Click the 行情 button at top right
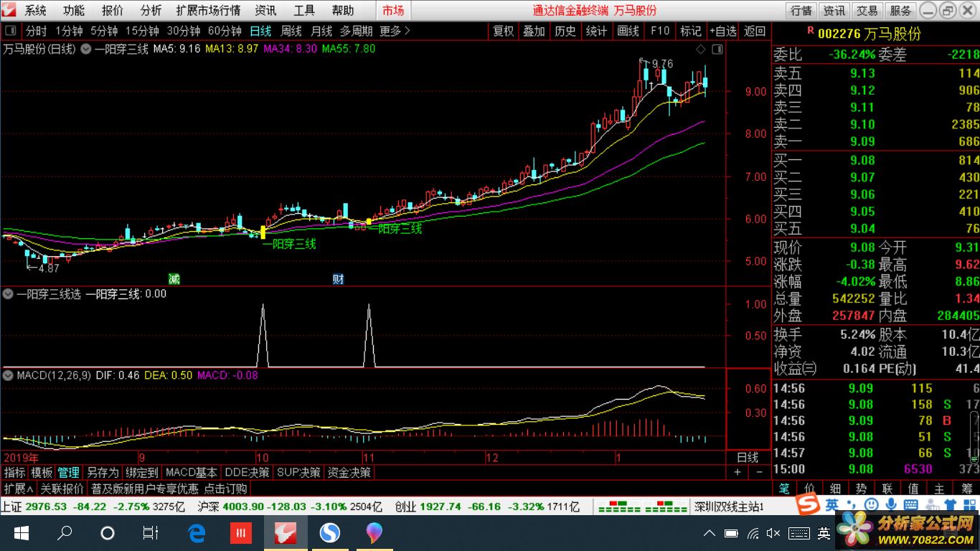Viewport: 980px width, 551px height. pos(801,10)
